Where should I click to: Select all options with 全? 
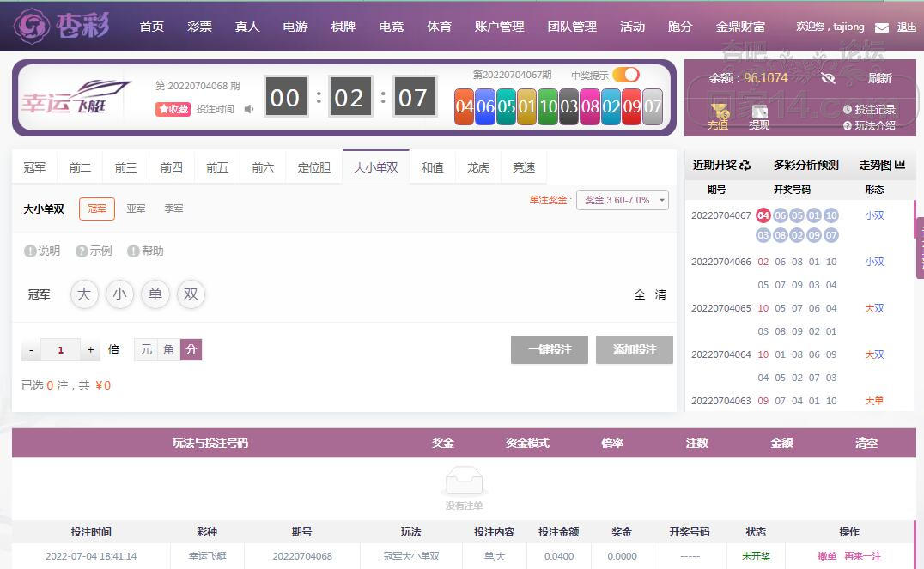click(640, 294)
